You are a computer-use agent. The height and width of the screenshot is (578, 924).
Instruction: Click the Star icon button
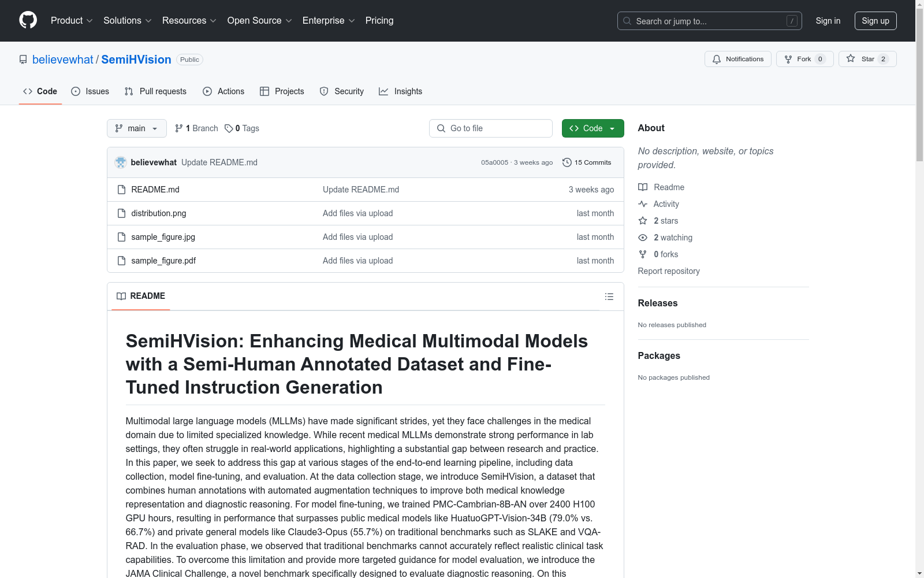tap(851, 59)
